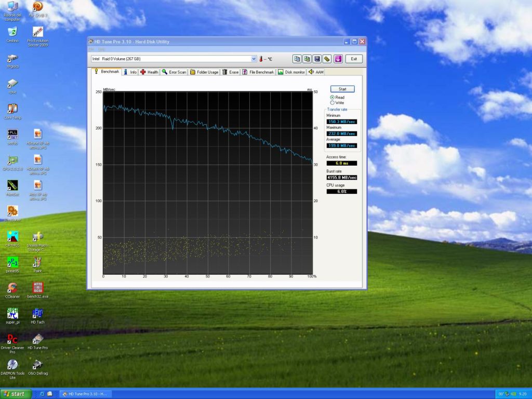Image resolution: width=532 pixels, height=399 pixels.
Task: Select the RivaTuner desktop shortcut
Action: click(12, 214)
